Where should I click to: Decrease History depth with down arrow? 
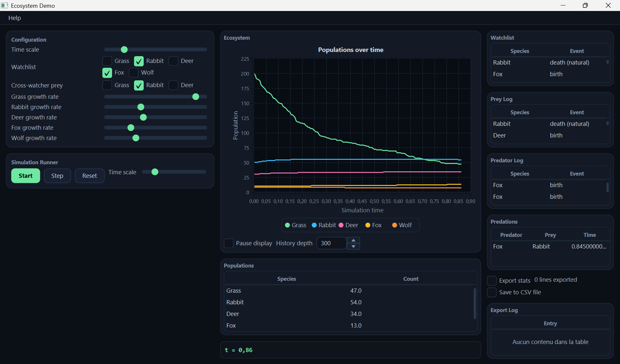pos(354,247)
